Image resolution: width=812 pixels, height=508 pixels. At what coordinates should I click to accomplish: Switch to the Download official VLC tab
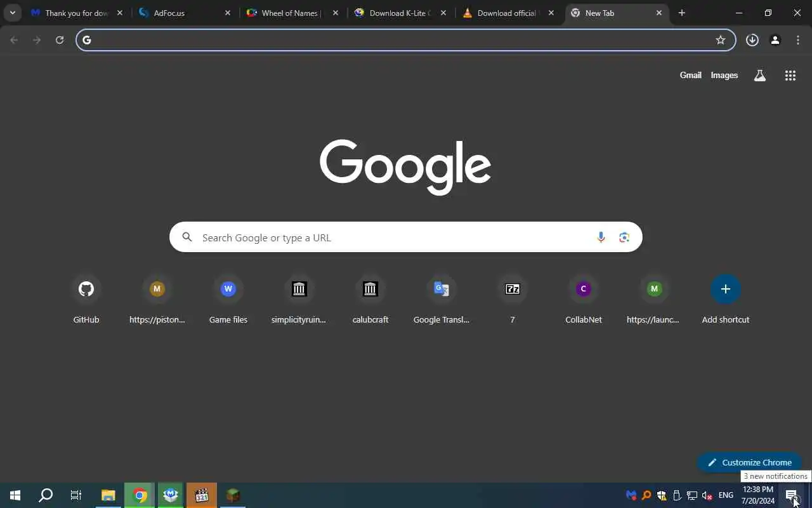(x=508, y=13)
